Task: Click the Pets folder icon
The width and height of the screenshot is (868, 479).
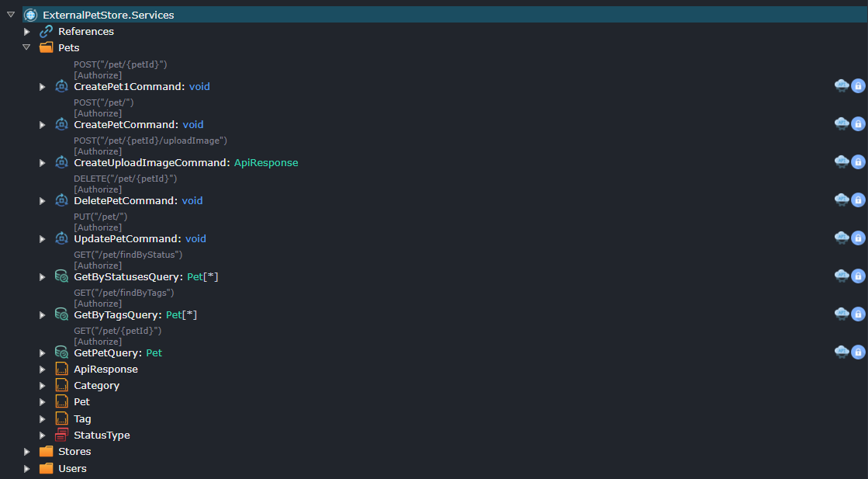Action: click(x=47, y=47)
